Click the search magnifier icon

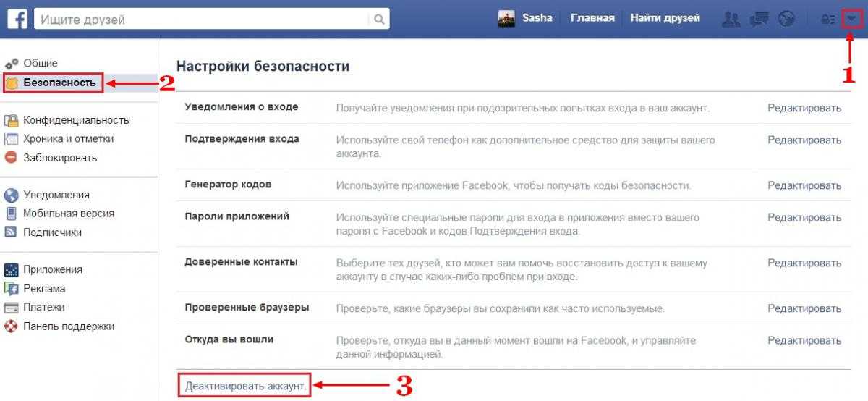coord(378,20)
